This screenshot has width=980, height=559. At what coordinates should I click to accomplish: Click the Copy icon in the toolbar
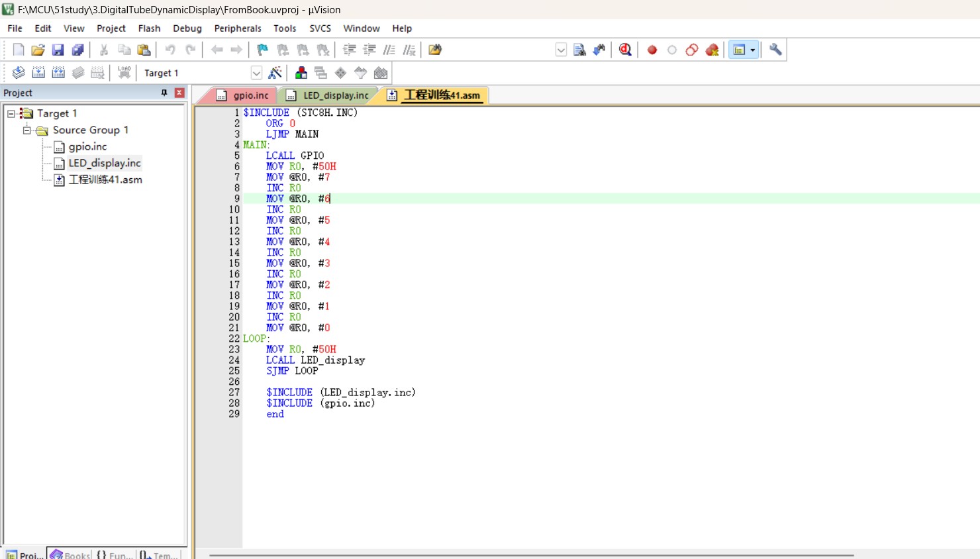[124, 50]
